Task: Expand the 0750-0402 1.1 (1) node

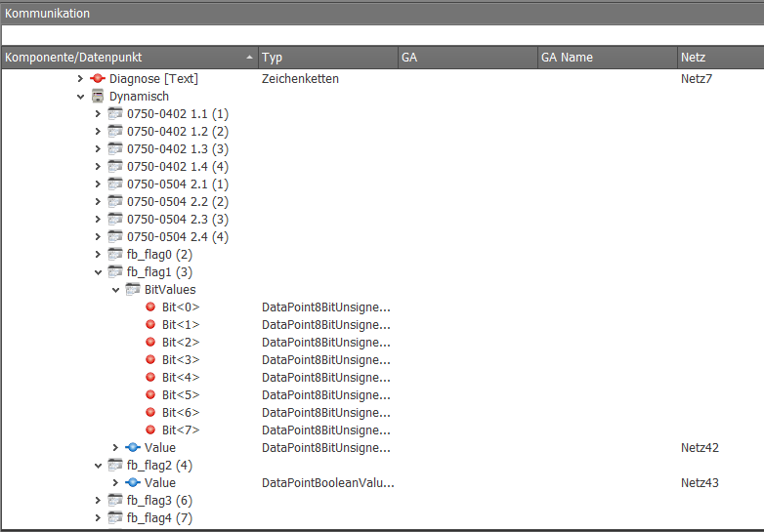Action: click(98, 114)
